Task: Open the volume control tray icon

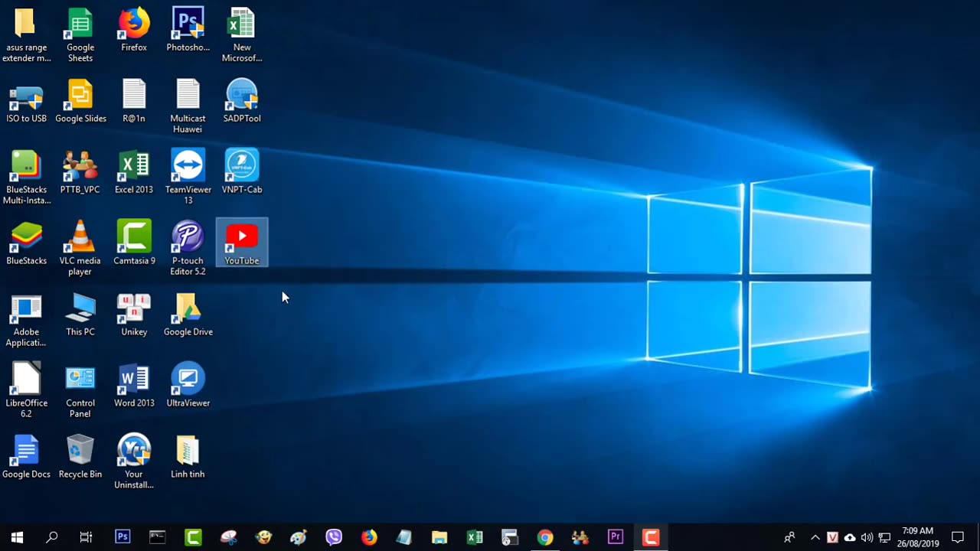Action: (x=867, y=537)
